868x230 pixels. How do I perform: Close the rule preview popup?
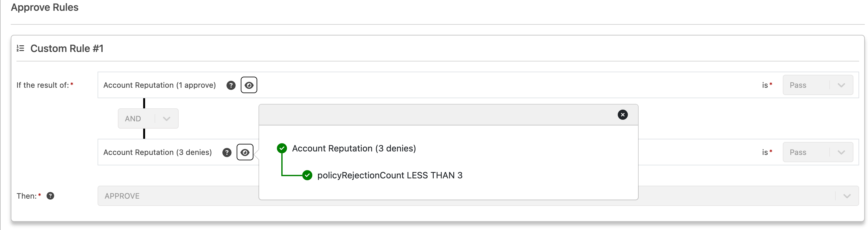pos(622,115)
